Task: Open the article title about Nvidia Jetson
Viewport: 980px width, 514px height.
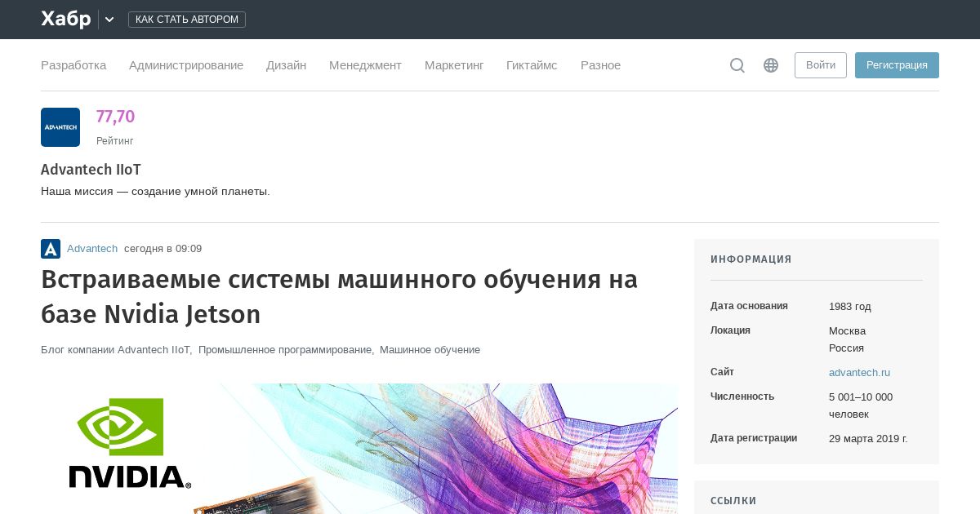Action: click(339, 297)
